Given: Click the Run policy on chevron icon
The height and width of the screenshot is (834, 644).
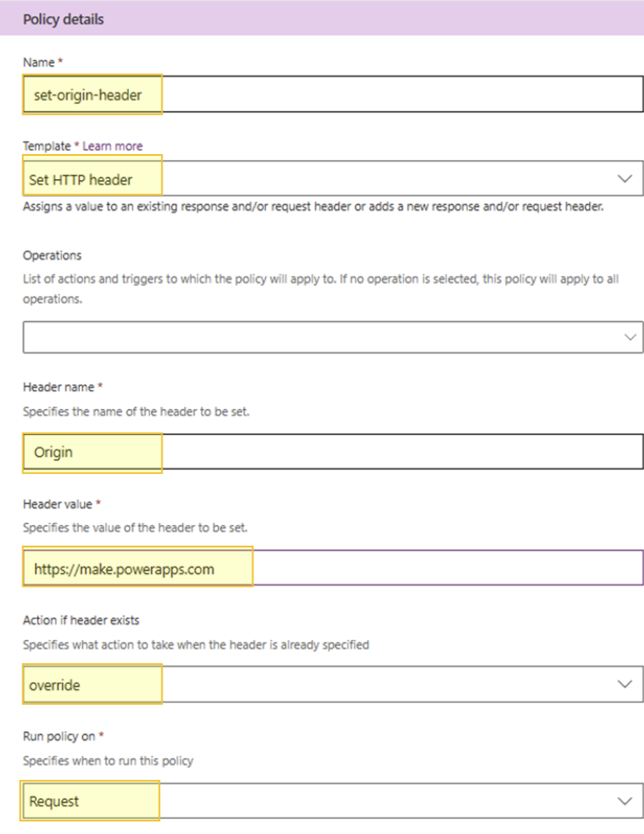Looking at the screenshot, I should coord(627,800).
